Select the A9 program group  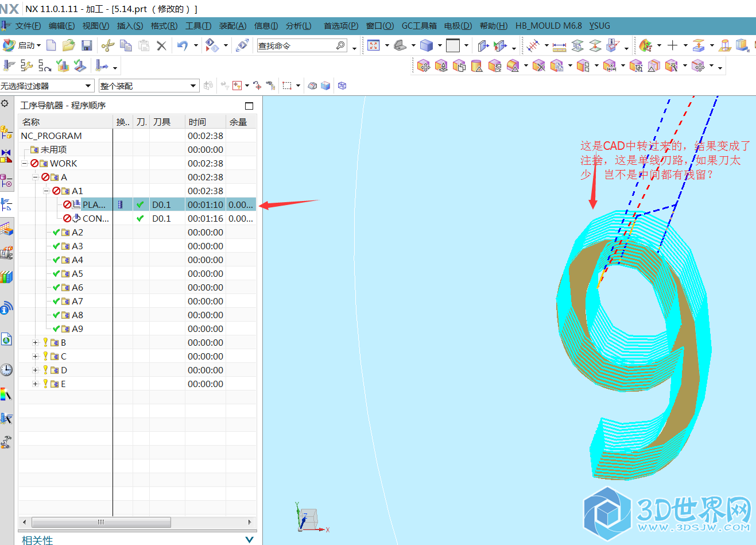[x=137, y=328]
